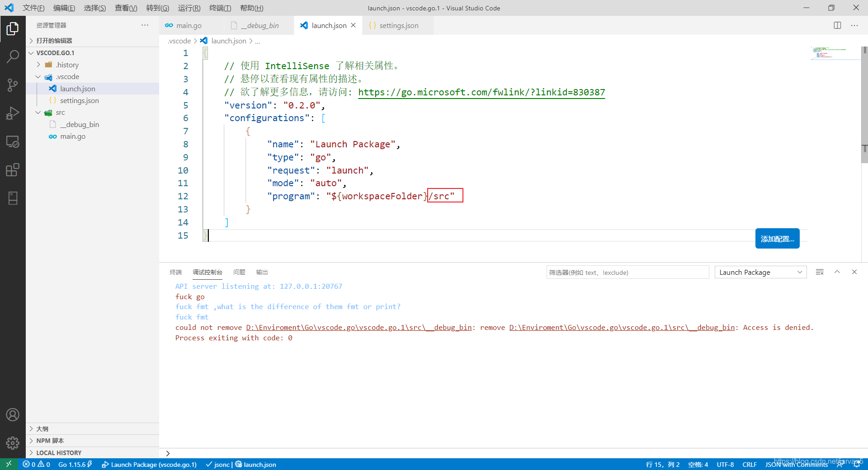Open the 终端 menu

point(220,8)
